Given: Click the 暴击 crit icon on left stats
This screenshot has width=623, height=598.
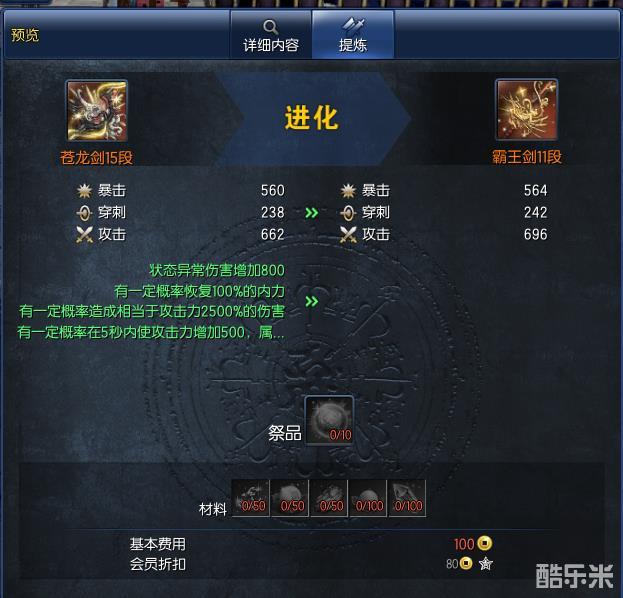Looking at the screenshot, I should pyautogui.click(x=84, y=191).
